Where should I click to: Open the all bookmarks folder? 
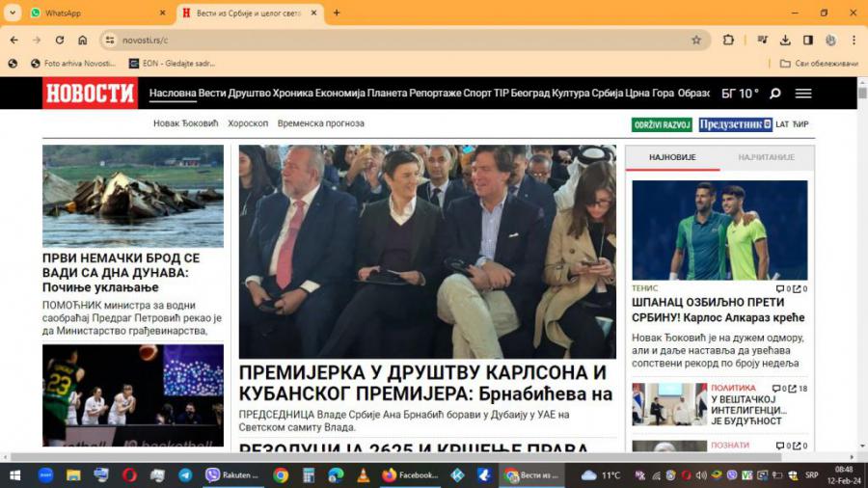[x=819, y=64]
